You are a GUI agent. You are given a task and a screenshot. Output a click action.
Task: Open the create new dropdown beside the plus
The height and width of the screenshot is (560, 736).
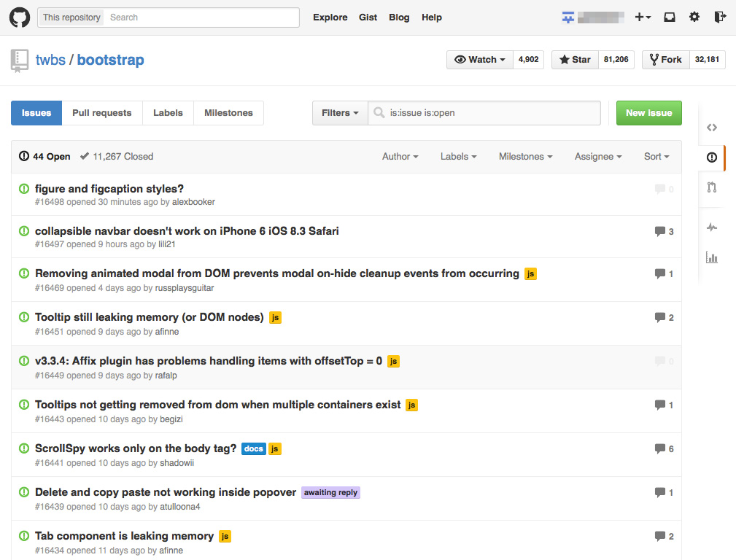point(643,16)
